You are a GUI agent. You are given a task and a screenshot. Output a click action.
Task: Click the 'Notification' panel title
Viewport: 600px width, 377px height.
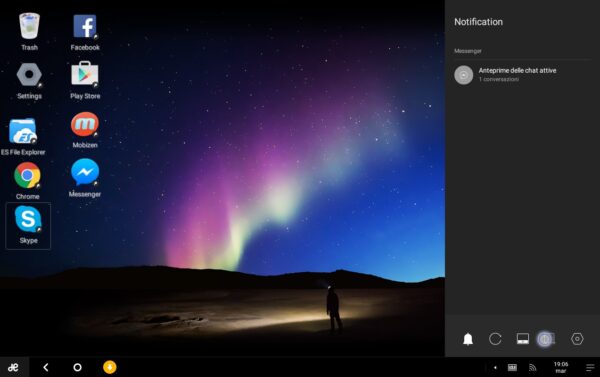pos(478,22)
